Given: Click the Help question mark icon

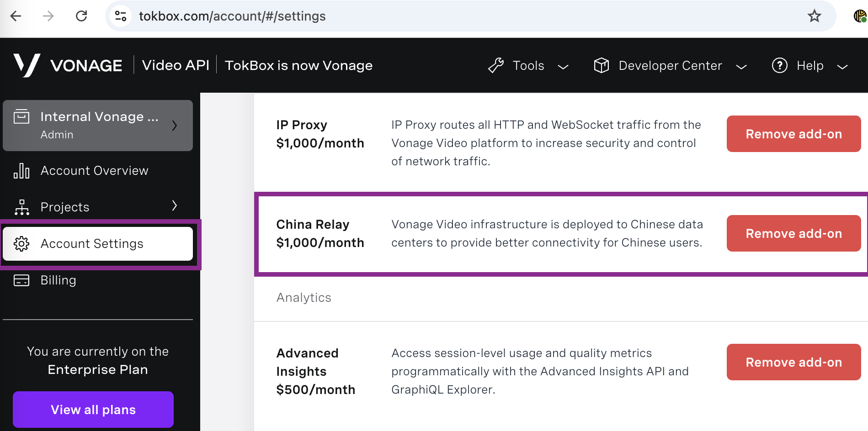Looking at the screenshot, I should 779,66.
